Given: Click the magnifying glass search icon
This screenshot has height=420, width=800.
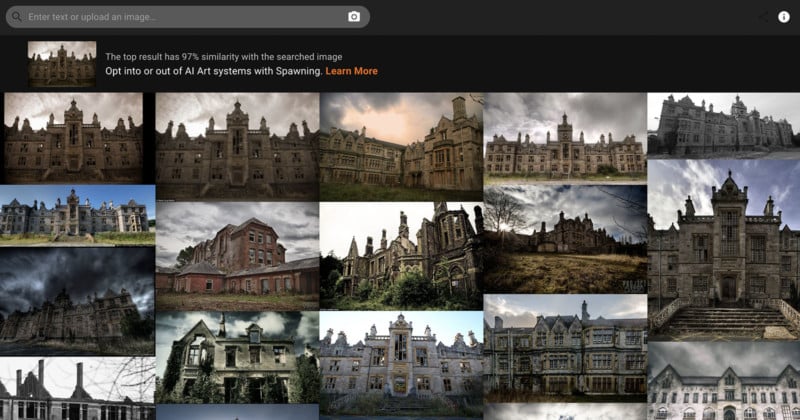Looking at the screenshot, I should [x=17, y=17].
